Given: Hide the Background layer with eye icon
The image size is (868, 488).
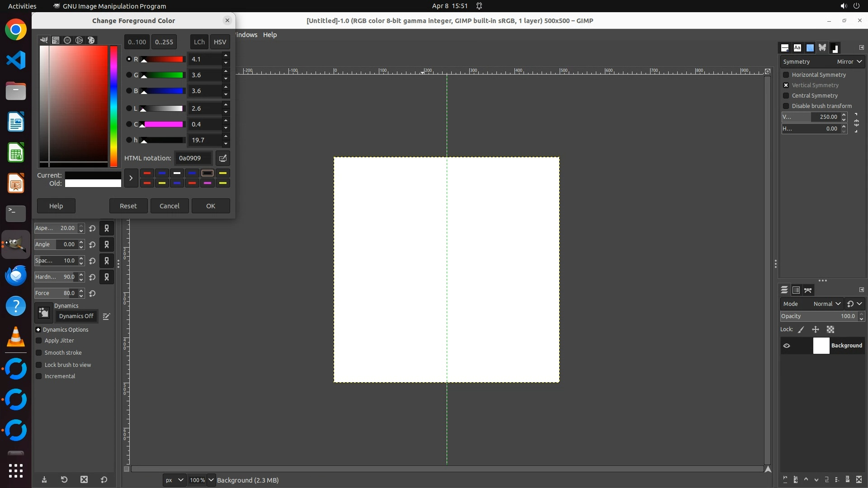Looking at the screenshot, I should point(787,346).
